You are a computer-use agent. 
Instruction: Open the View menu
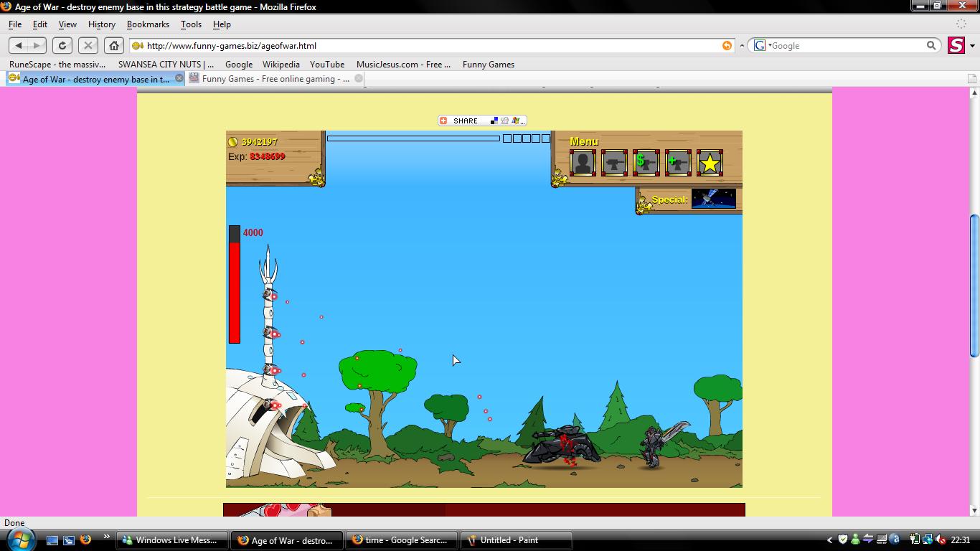[x=67, y=24]
